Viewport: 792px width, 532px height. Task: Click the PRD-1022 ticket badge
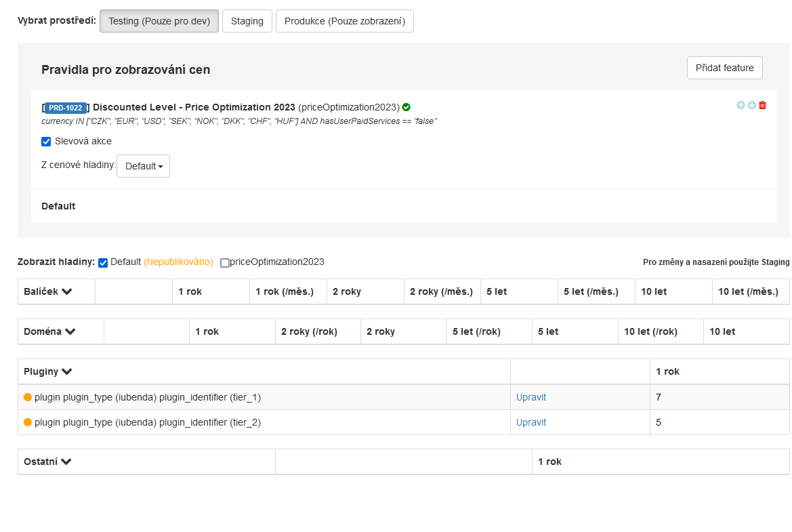(66, 108)
